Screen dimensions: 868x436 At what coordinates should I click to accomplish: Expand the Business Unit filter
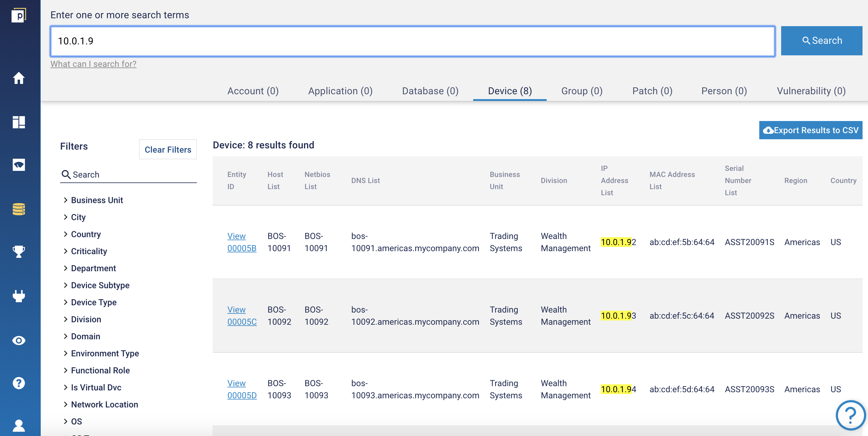point(93,200)
